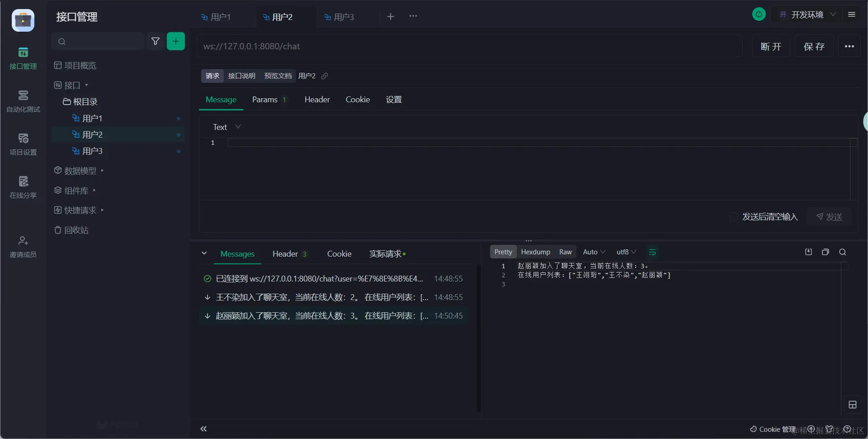This screenshot has width=868, height=439.
Task: Open the 自动化测试 sidebar section
Action: 23,101
